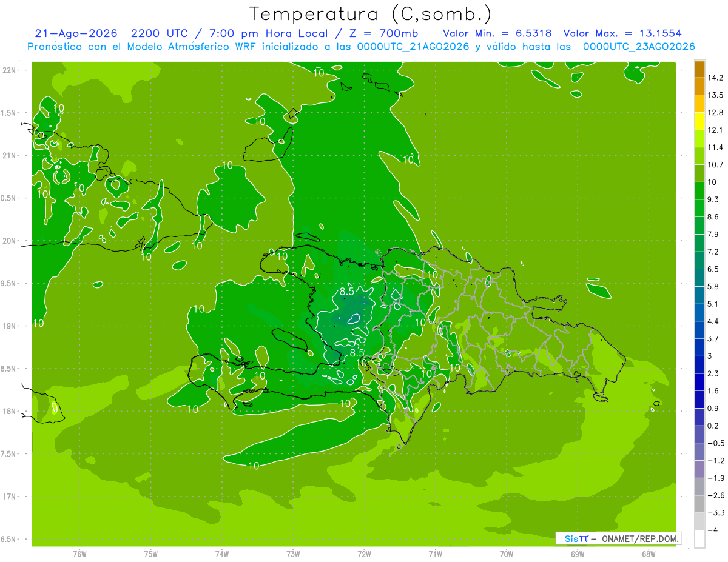Click the '74W' longitude axis label
This screenshot has width=728, height=562.
[x=222, y=554]
